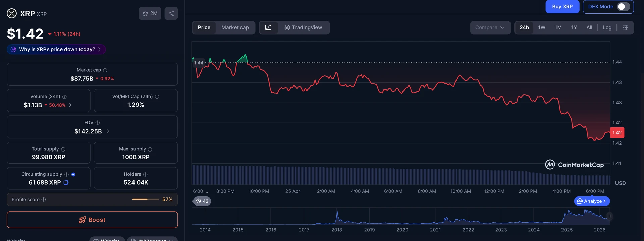Switch to Market cap tab
Screen dimensions: 644x241
click(235, 27)
